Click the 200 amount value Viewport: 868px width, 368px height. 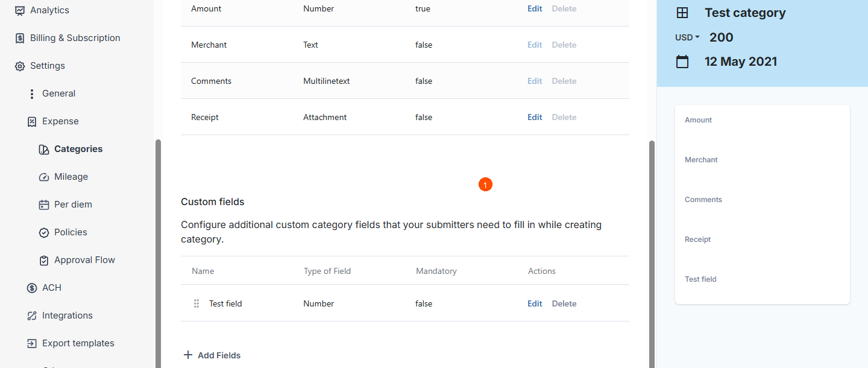pos(721,37)
